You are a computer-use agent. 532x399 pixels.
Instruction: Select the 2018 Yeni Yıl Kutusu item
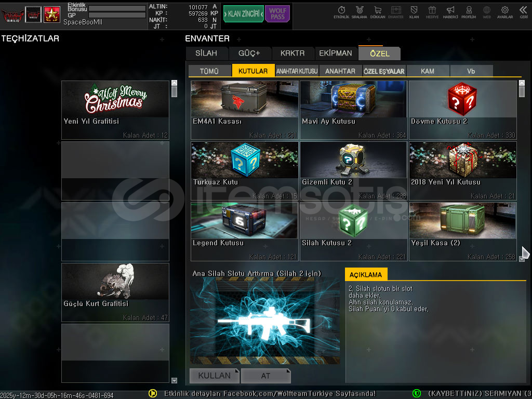point(463,170)
